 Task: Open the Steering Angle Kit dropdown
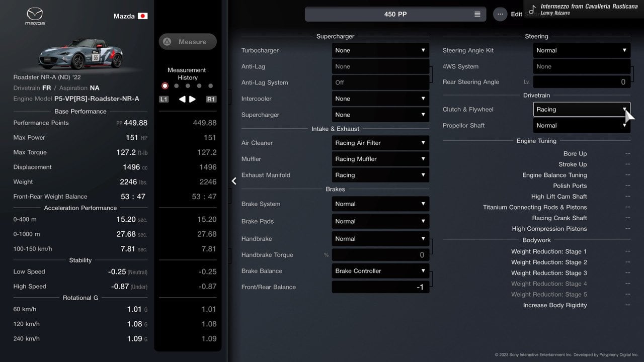pos(582,50)
